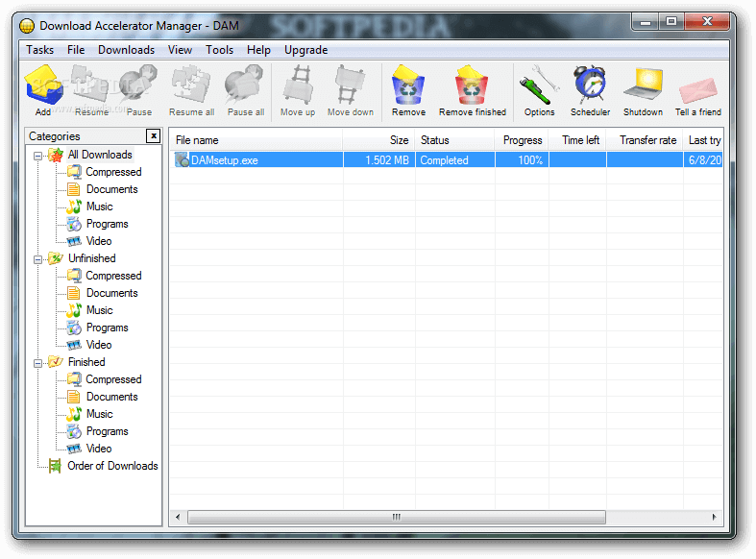The width and height of the screenshot is (756, 559).
Task: Sort by Status column header
Action: click(454, 140)
